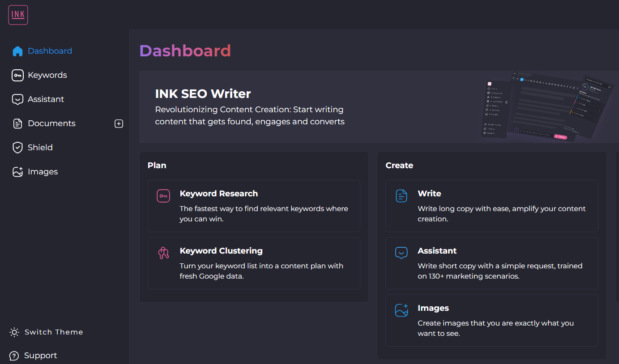Click the Images picture icon in sidebar
The width and height of the screenshot is (619, 364).
click(x=17, y=172)
